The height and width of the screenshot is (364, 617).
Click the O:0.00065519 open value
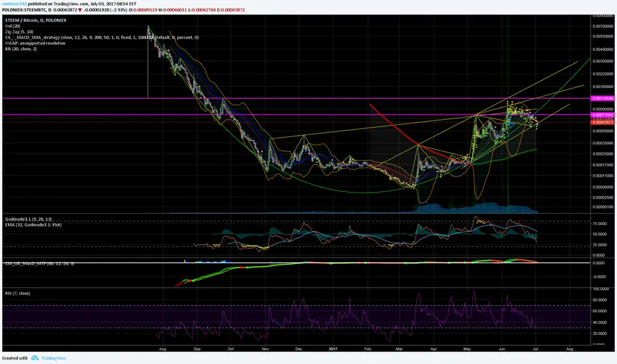point(143,10)
